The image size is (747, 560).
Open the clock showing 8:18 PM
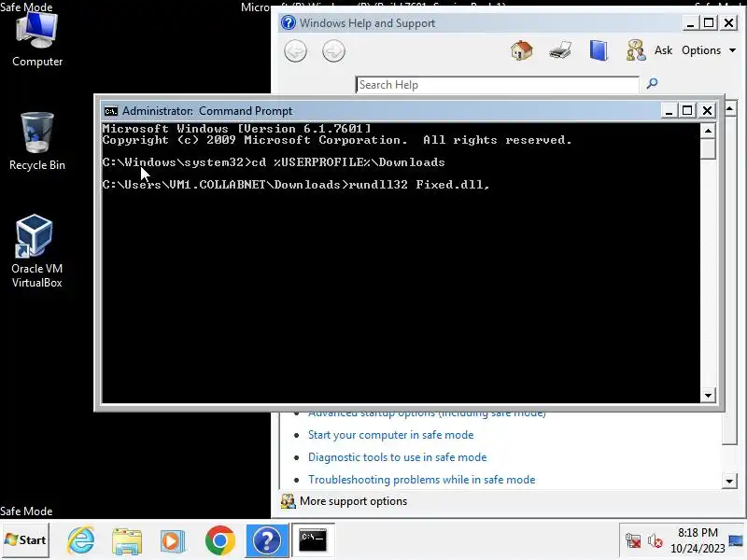[698, 540]
